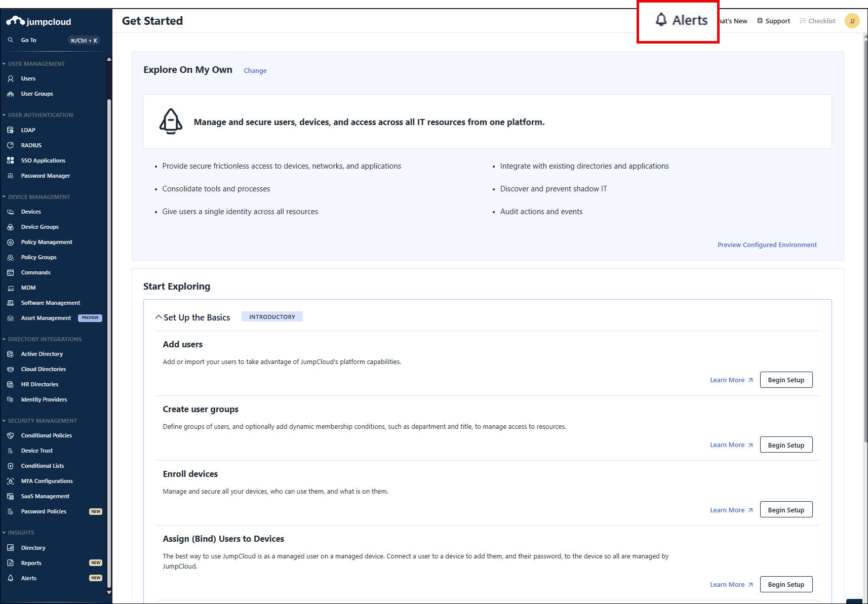The height and width of the screenshot is (604, 868).
Task: Open Conditional Policies from sidebar
Action: 46,435
